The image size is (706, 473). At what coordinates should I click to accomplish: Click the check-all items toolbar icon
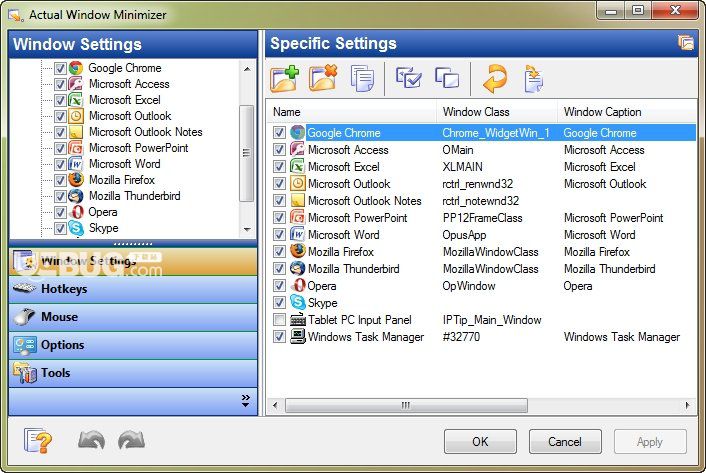(408, 77)
